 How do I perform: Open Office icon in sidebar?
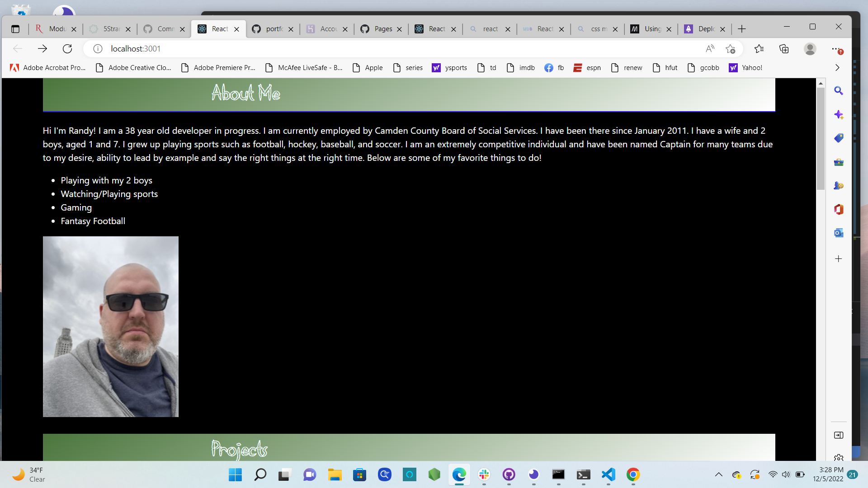(839, 209)
